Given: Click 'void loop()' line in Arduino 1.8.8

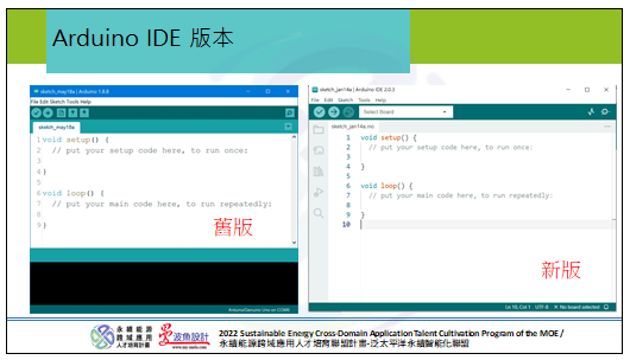Looking at the screenshot, I should coord(74,193).
